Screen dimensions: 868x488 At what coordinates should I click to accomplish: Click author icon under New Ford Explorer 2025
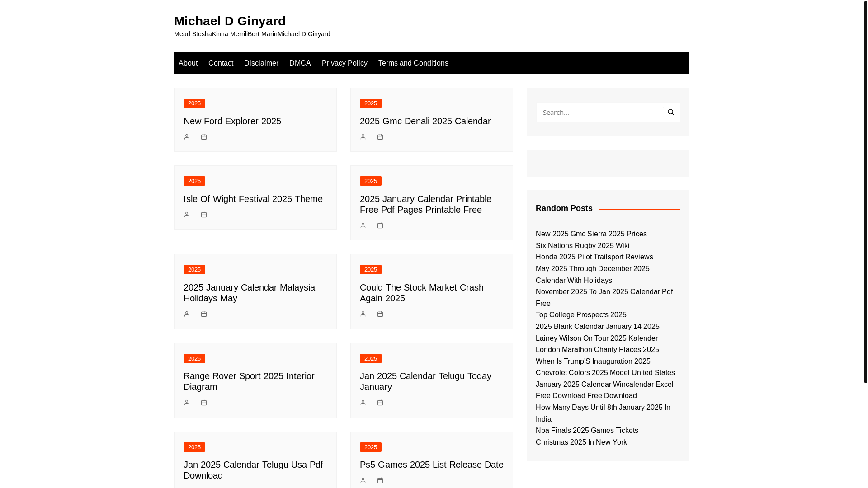tap(187, 137)
